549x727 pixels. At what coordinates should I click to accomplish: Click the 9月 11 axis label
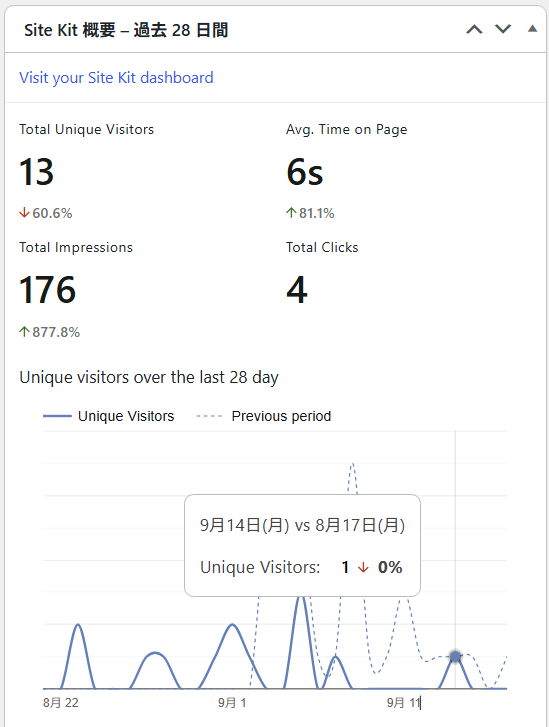click(x=403, y=703)
